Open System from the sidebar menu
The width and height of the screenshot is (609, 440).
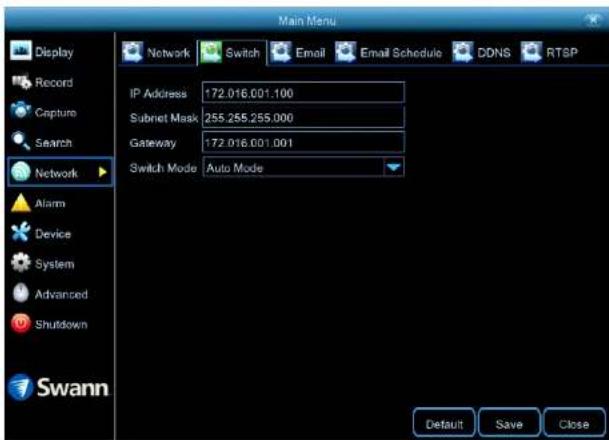click(x=55, y=264)
